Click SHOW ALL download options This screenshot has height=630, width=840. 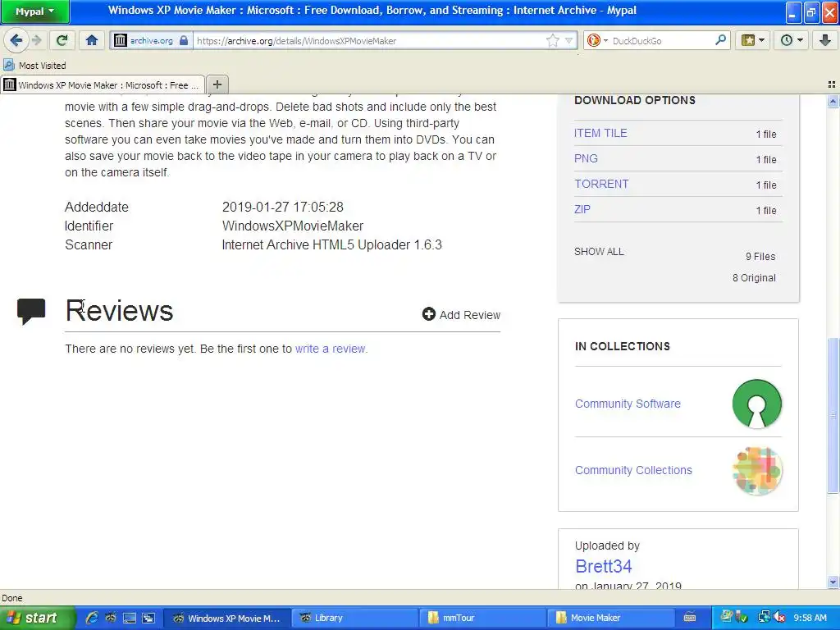click(599, 251)
